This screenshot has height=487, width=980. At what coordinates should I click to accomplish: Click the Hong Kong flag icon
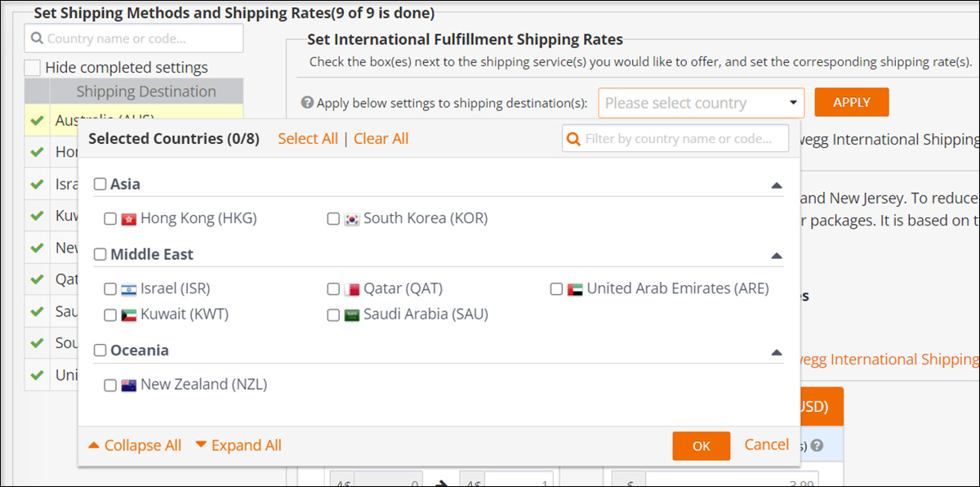tap(128, 219)
